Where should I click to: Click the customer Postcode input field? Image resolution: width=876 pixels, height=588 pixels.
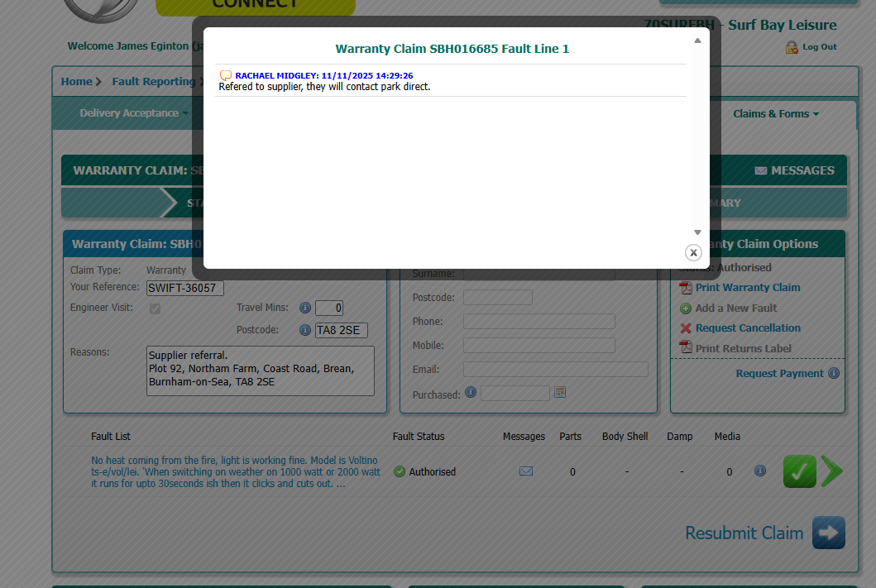(497, 298)
